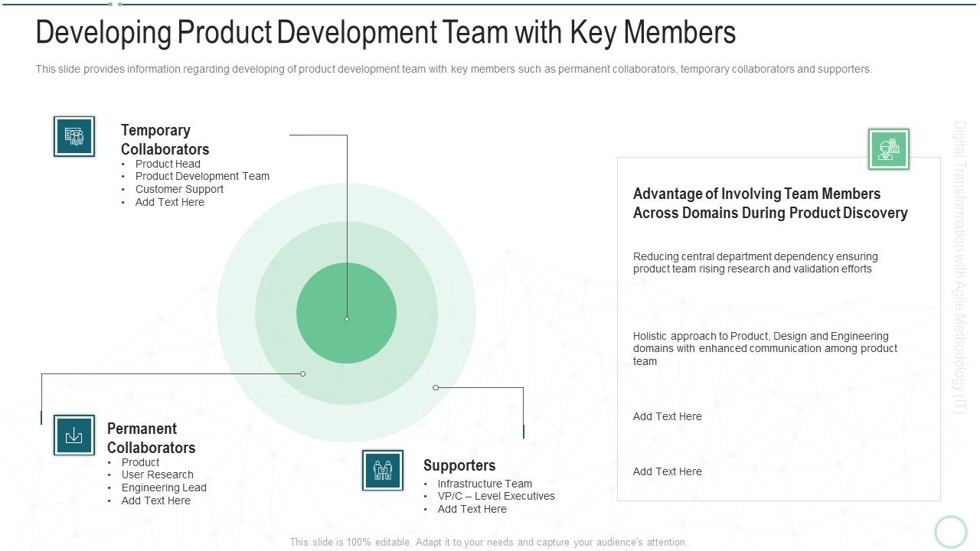Click the Add Text Here placeholder under Supporters
The image size is (980, 551).
pos(472,508)
